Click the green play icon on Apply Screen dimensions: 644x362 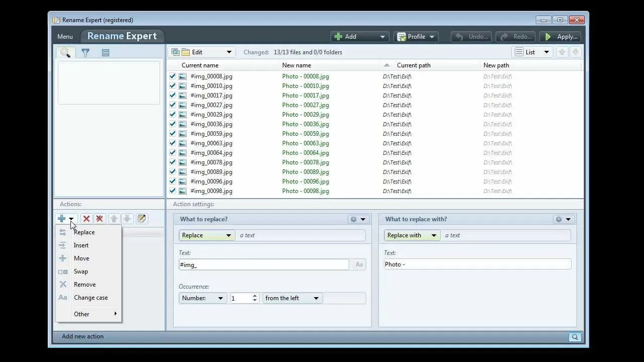point(548,37)
